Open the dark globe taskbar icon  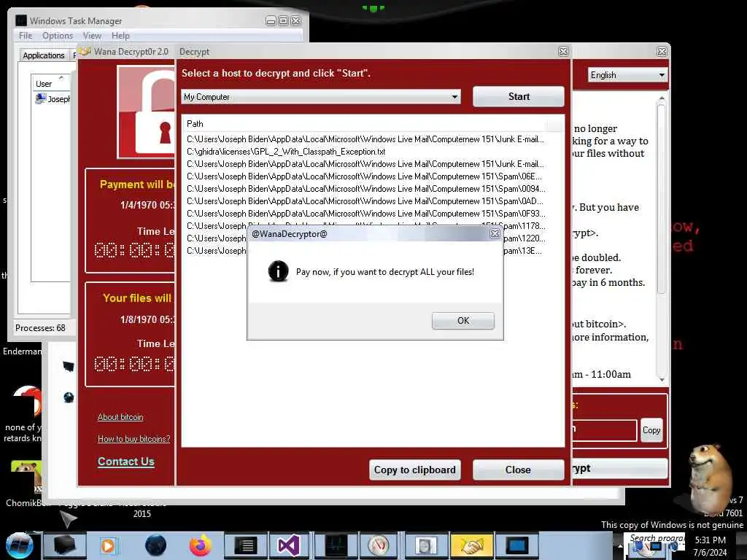156,545
